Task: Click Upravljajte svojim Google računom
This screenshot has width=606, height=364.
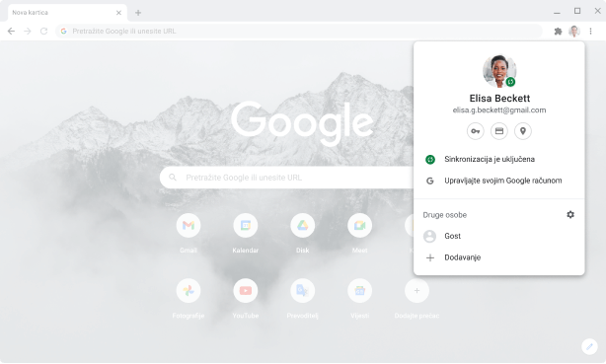Action: tap(499, 181)
